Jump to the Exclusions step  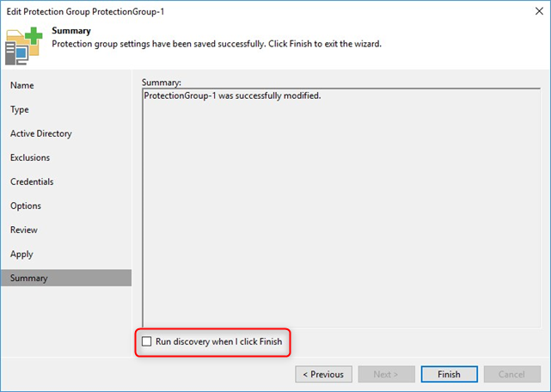click(30, 158)
